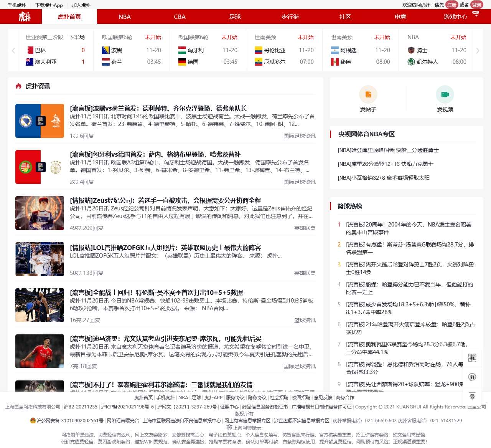Screen dimensions: 491x448
Task: Open the 电竞 nav tab
Action: pos(400,17)
